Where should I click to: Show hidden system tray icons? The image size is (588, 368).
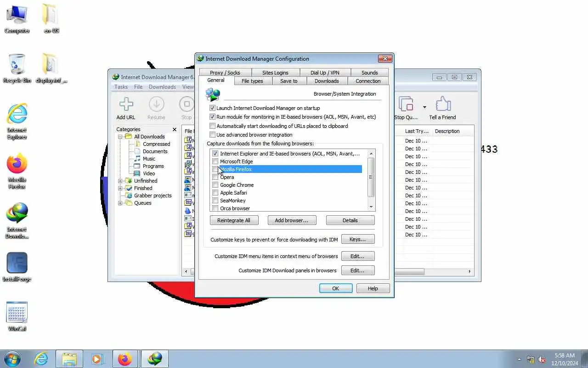tap(520, 359)
